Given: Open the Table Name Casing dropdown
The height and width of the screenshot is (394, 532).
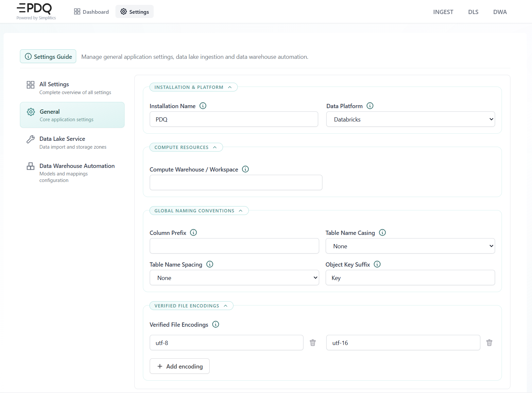Looking at the screenshot, I should (x=410, y=246).
